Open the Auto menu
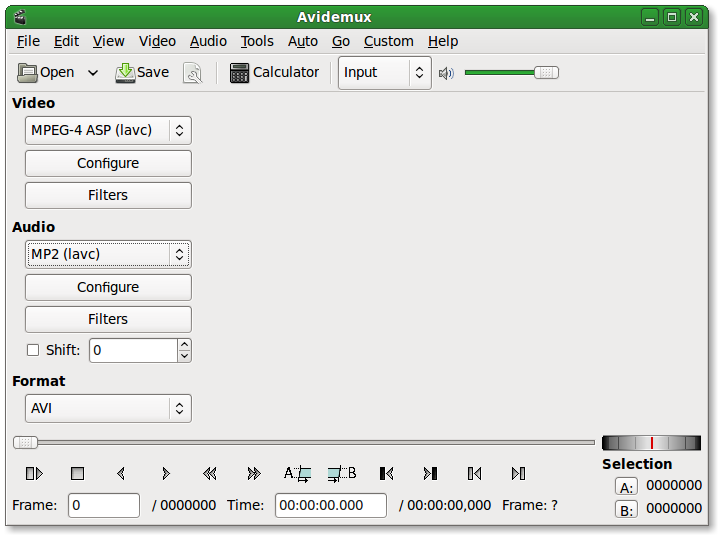Screen dimensions: 718x535 coord(303,41)
